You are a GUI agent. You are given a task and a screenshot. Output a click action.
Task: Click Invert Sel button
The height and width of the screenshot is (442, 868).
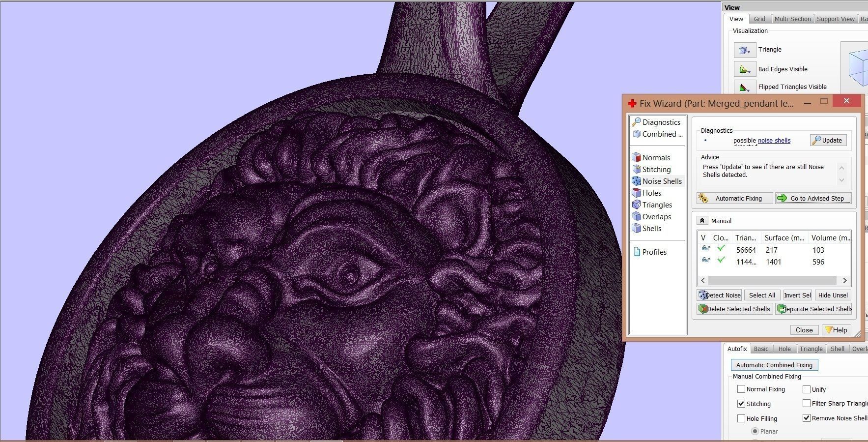point(797,295)
